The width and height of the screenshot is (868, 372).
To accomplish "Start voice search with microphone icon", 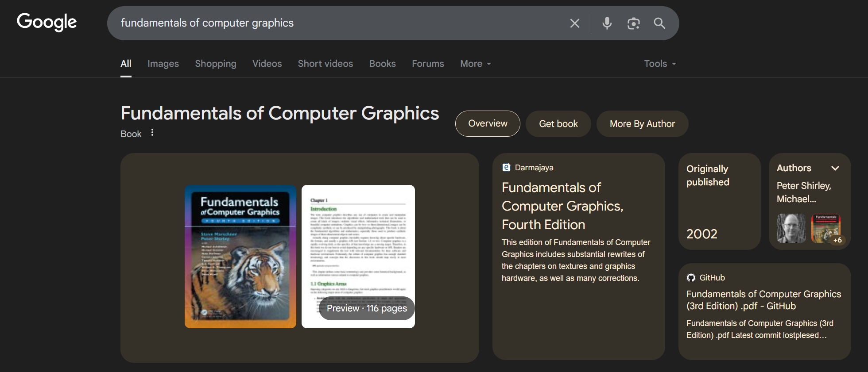I will [607, 23].
